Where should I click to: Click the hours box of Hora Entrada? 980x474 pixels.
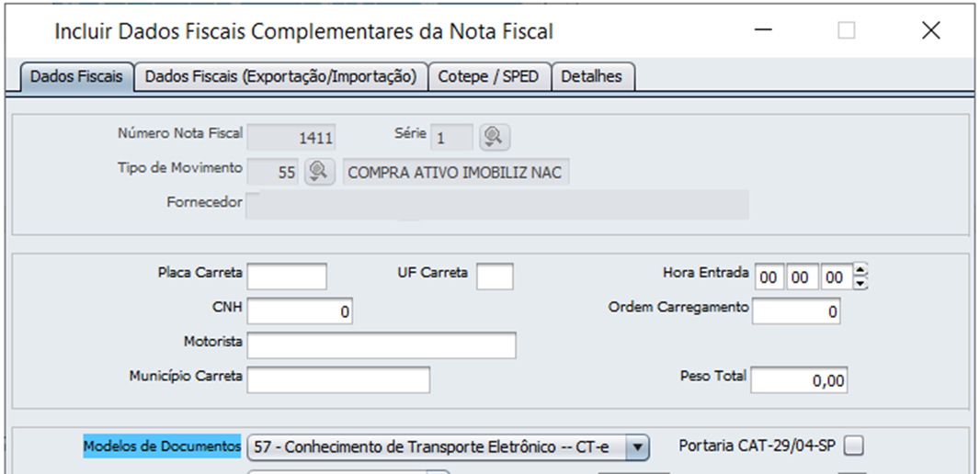[769, 277]
